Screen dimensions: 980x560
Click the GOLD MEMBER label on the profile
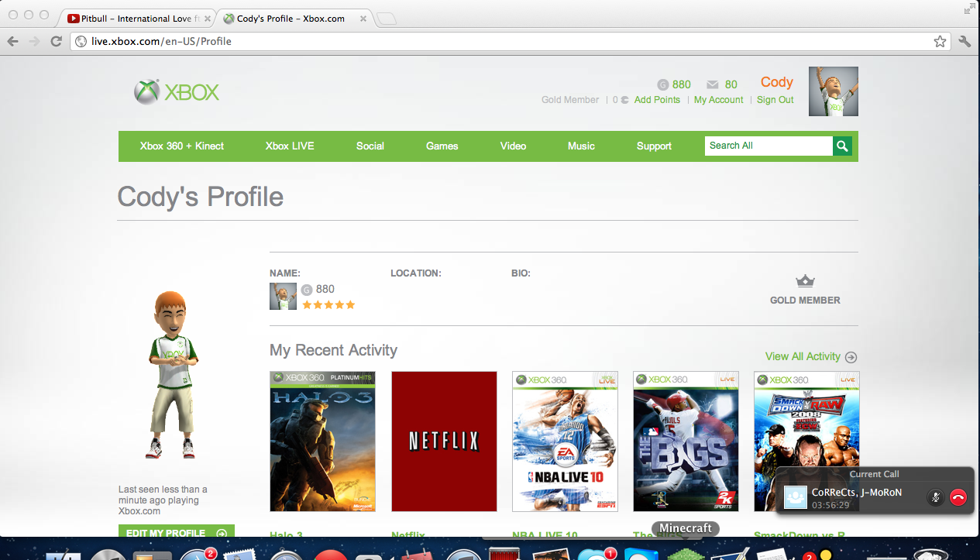click(x=805, y=301)
